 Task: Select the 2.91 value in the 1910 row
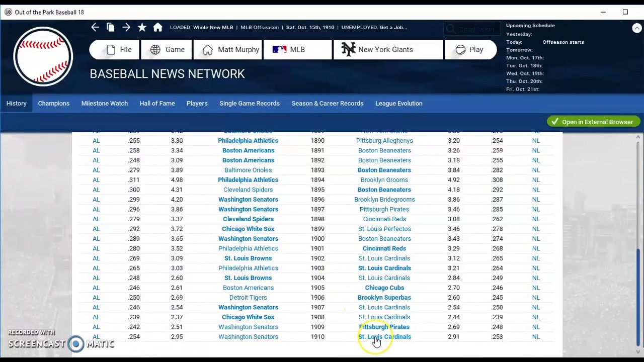(x=454, y=337)
